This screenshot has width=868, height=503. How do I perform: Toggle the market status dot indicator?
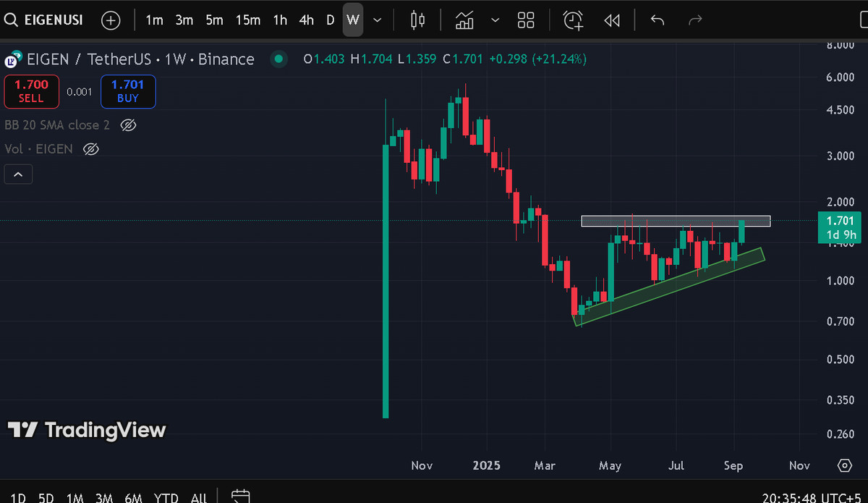[277, 59]
